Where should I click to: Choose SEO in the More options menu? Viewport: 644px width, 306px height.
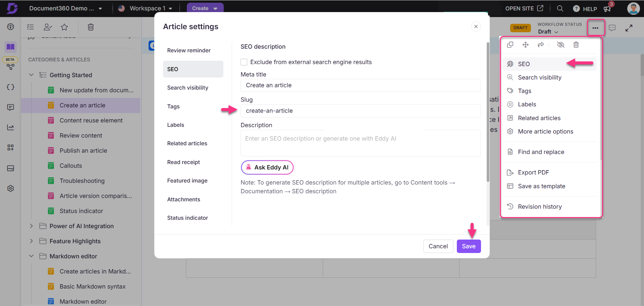550,64
